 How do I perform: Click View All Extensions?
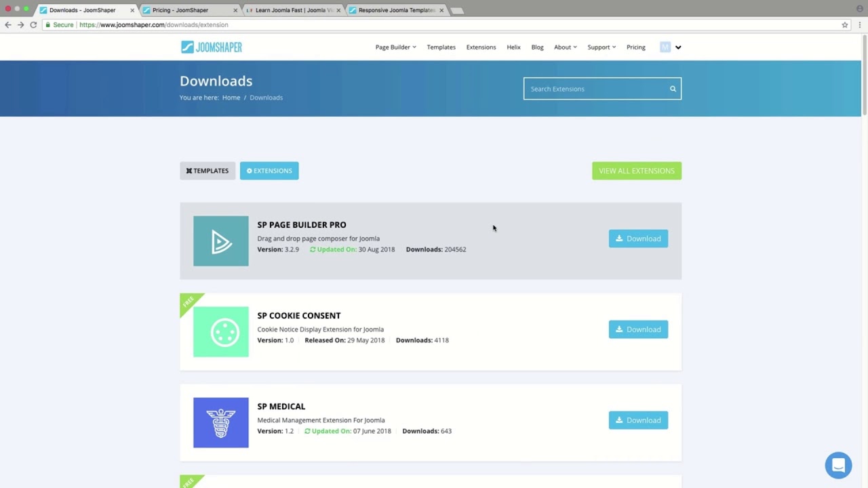pos(637,171)
